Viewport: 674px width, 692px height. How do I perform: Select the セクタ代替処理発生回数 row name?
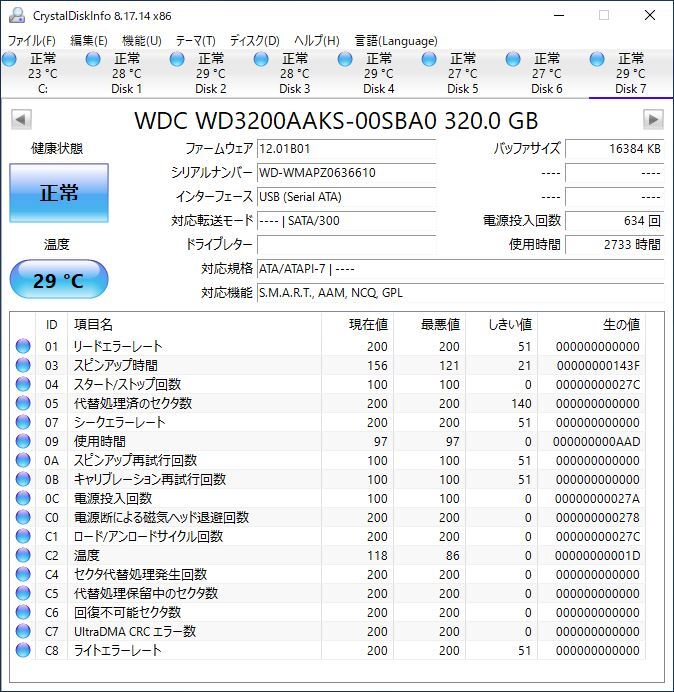pos(140,574)
